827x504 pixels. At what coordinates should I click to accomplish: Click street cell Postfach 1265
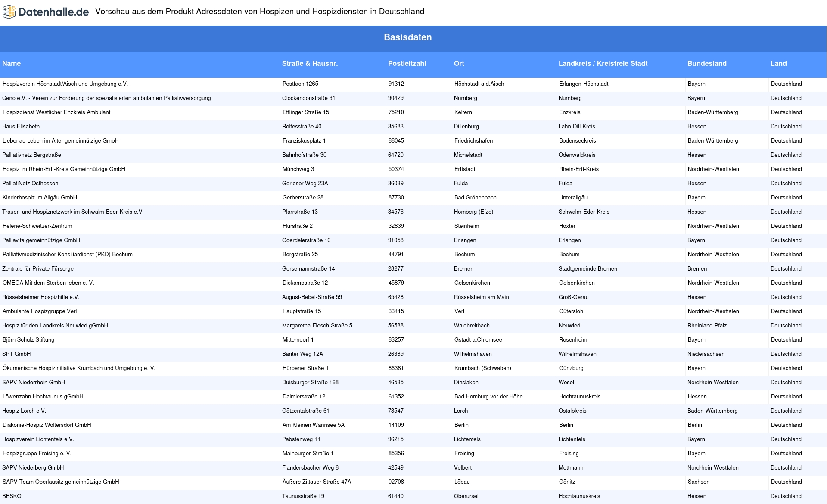tap(300, 84)
